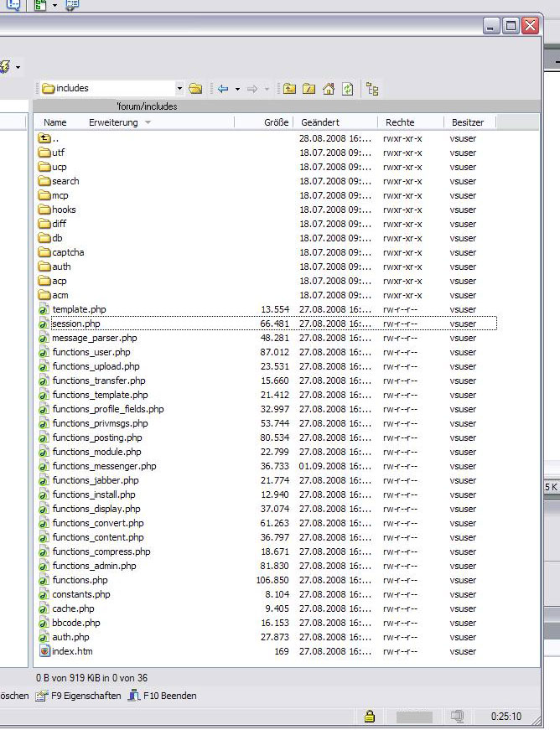
Task: Click the home directory icon
Action: pyautogui.click(x=329, y=89)
